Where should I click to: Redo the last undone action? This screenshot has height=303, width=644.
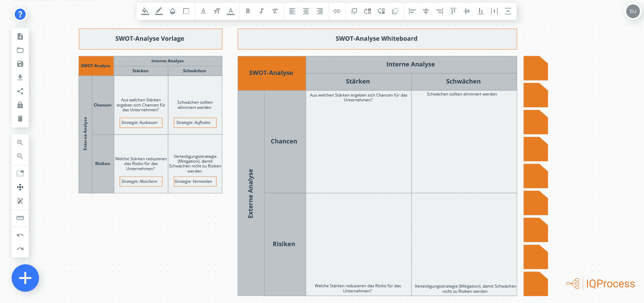point(20,249)
